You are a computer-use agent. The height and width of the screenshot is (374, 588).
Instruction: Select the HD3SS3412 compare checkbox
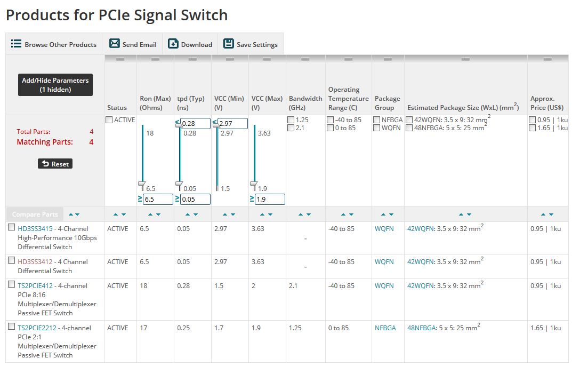[x=12, y=260]
